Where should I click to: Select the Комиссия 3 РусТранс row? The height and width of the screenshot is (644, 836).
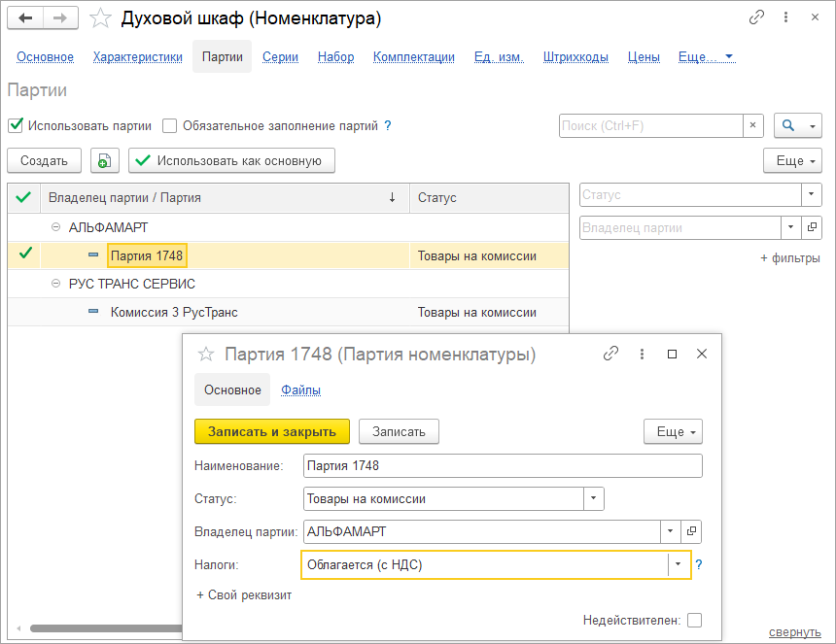click(x=289, y=312)
